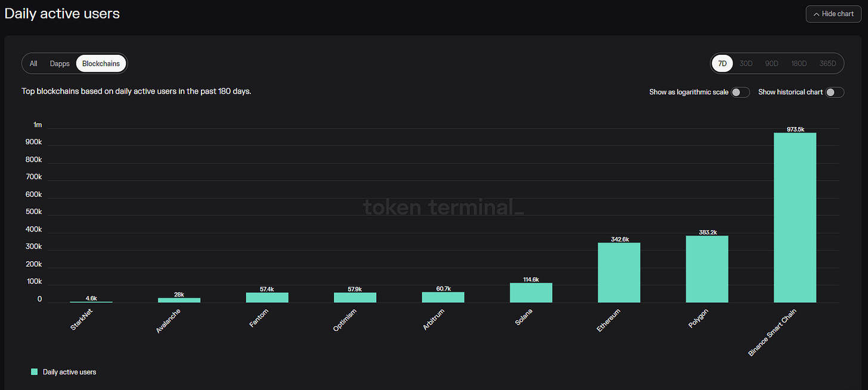Select the 7D time range option
This screenshot has height=390, width=868.
click(723, 63)
